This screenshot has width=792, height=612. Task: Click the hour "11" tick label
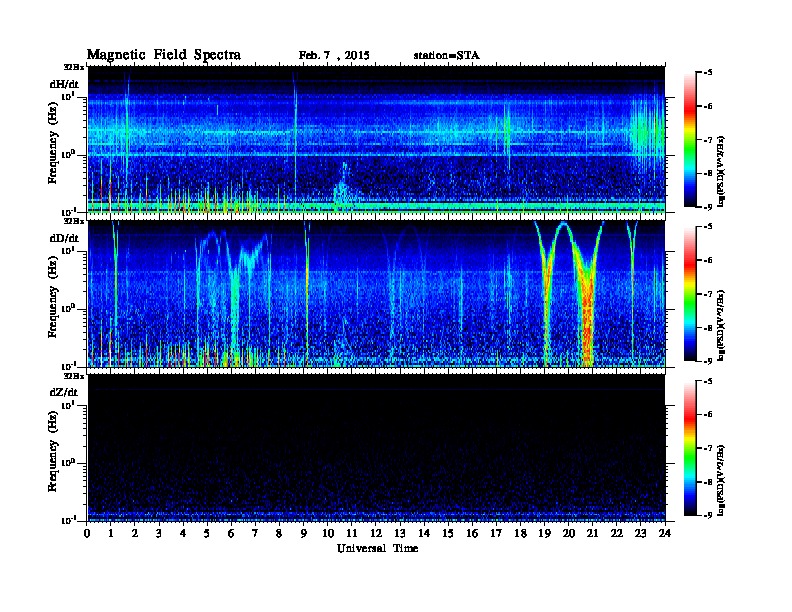352,533
